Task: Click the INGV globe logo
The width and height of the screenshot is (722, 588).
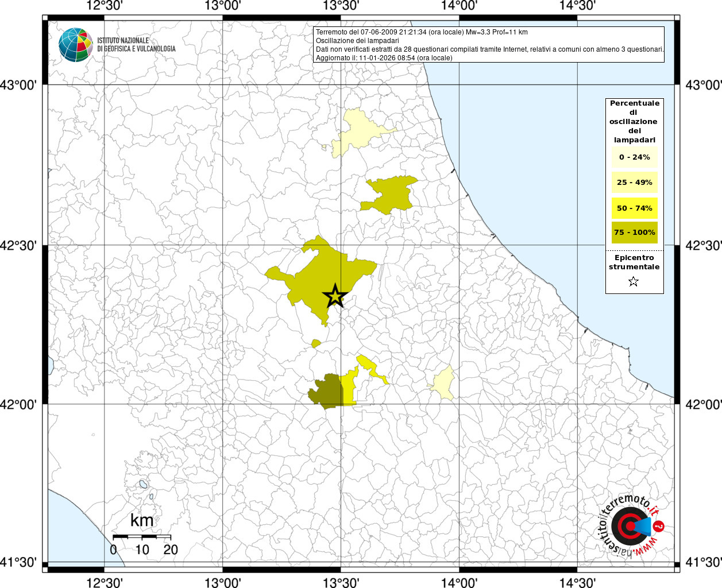Action: click(75, 45)
